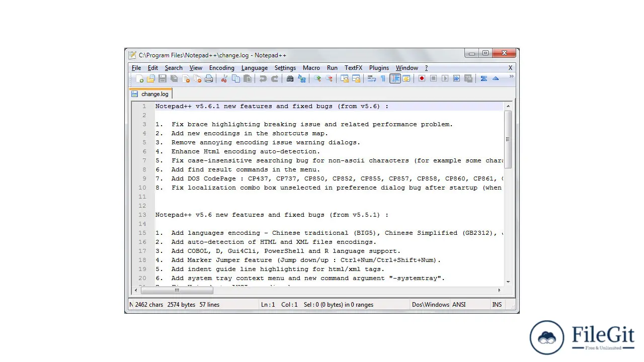Open the Macro menu

click(311, 68)
